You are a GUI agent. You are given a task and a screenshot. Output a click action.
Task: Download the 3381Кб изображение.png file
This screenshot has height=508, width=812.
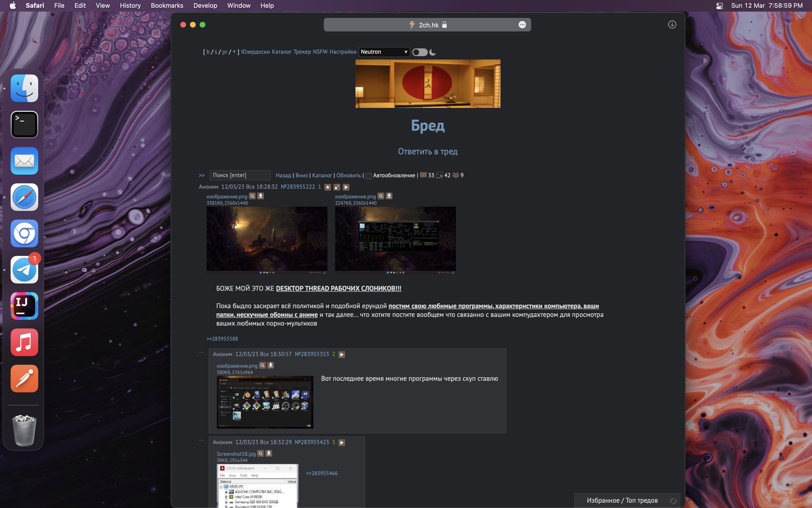coord(260,196)
